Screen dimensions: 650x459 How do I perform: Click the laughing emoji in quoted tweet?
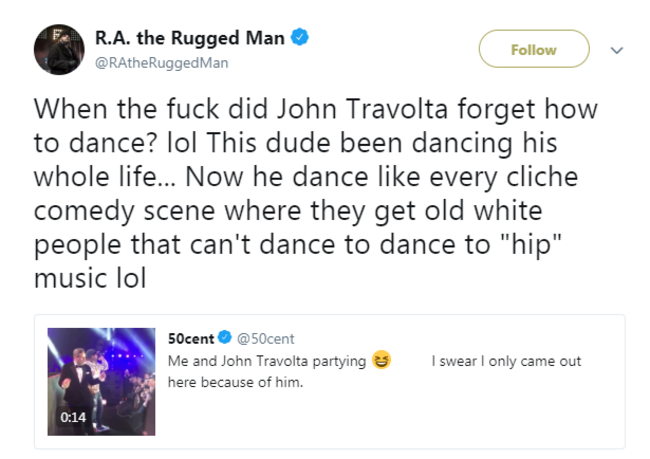pos(381,360)
